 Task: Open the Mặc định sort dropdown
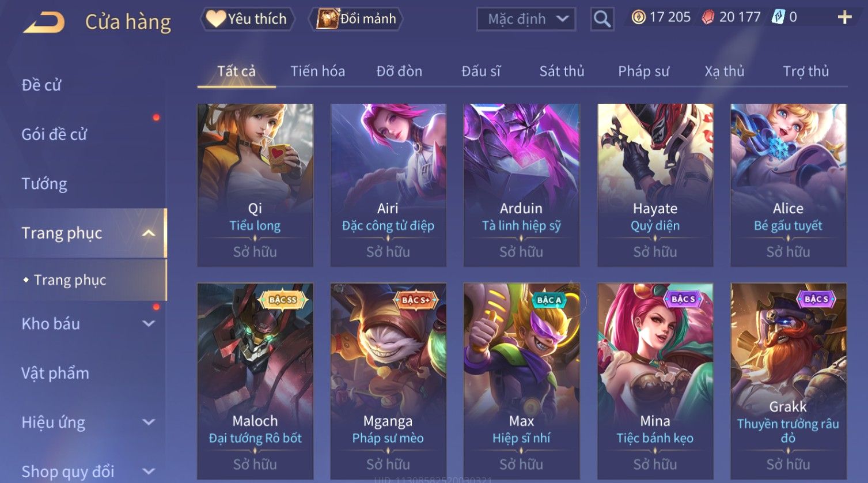click(526, 19)
